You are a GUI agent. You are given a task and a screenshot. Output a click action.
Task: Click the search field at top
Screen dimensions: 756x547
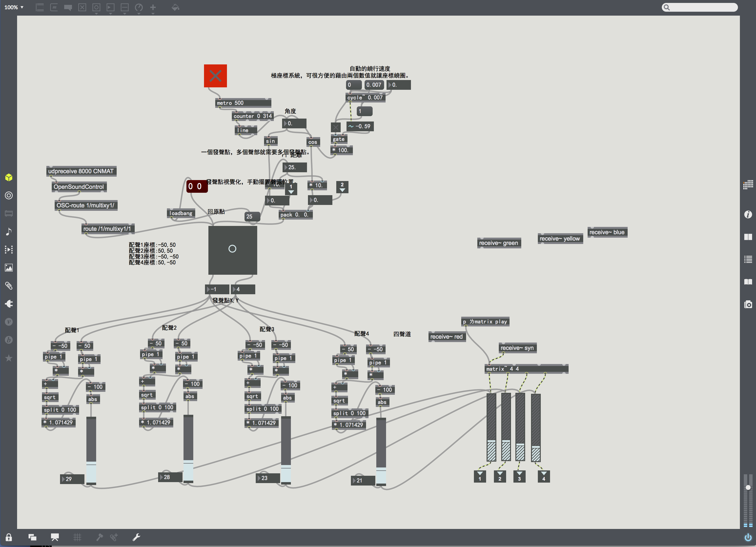[700, 7]
